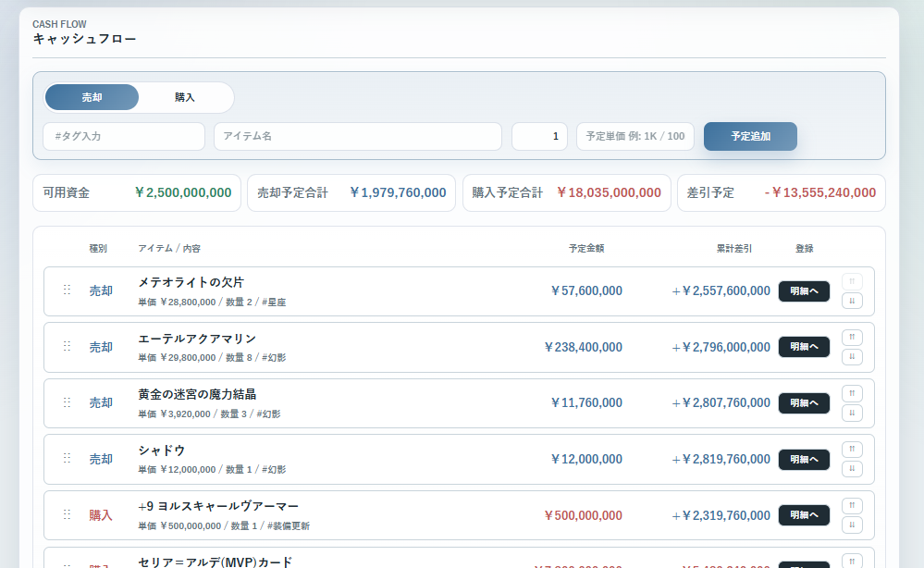This screenshot has width=924, height=568.
Task: Click red amount ¥500,000,000 in 予定金額 column
Action: click(583, 515)
